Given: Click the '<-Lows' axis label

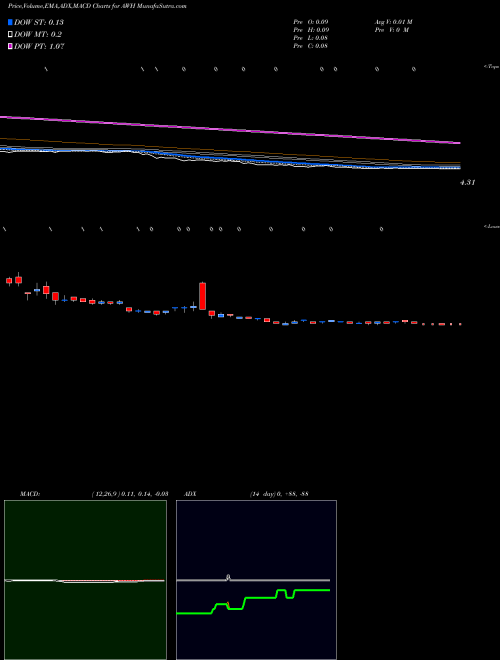Looking at the screenshot, I should [x=492, y=226].
